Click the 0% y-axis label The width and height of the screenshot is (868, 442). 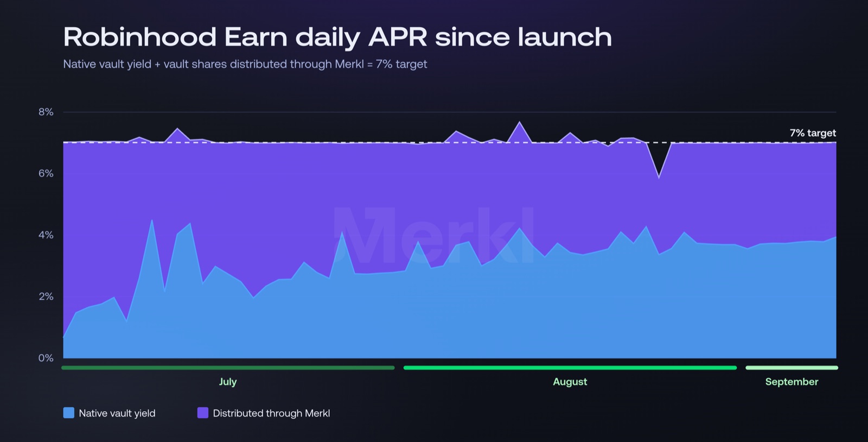click(x=46, y=358)
